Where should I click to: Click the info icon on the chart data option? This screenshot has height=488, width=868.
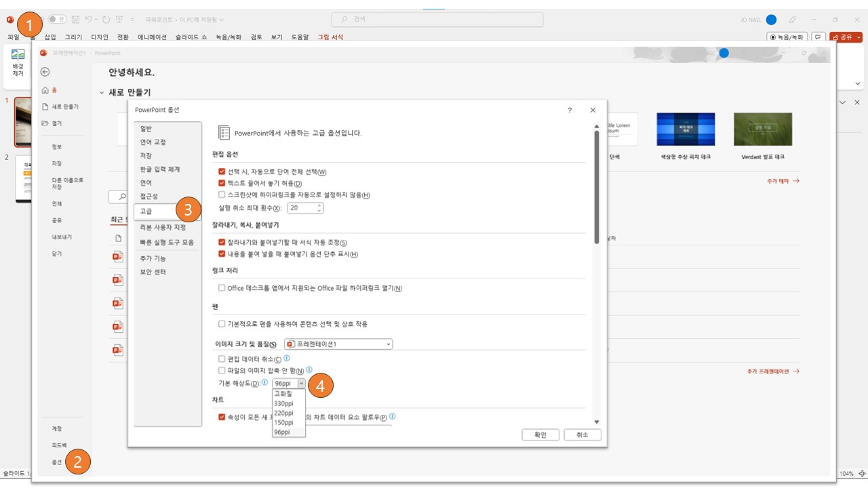[393, 416]
